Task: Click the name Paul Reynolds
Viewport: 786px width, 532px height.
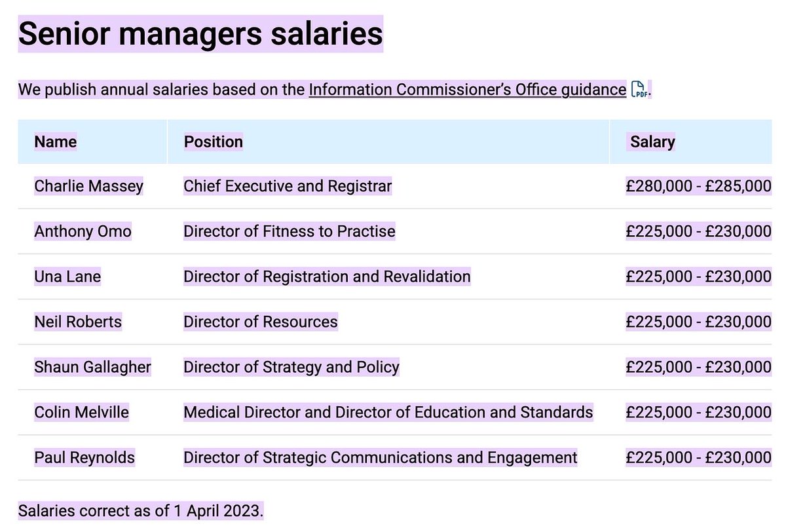Action: pyautogui.click(x=84, y=457)
